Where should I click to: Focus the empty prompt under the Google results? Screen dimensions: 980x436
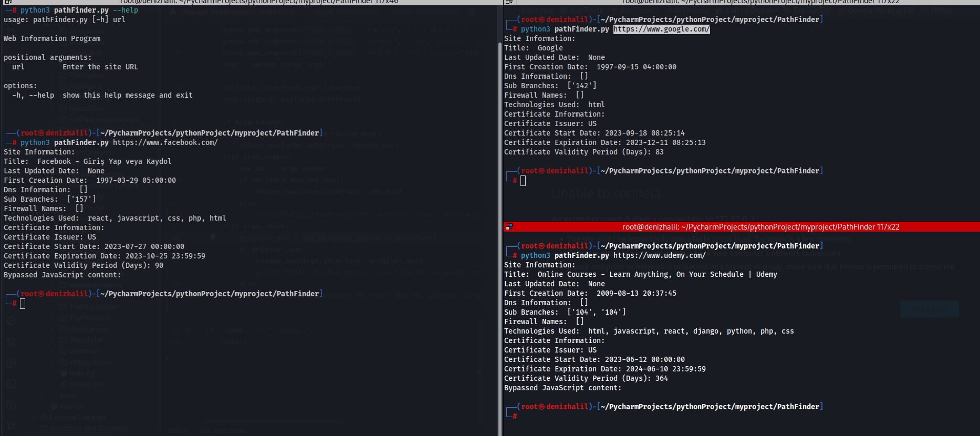pyautogui.click(x=523, y=180)
